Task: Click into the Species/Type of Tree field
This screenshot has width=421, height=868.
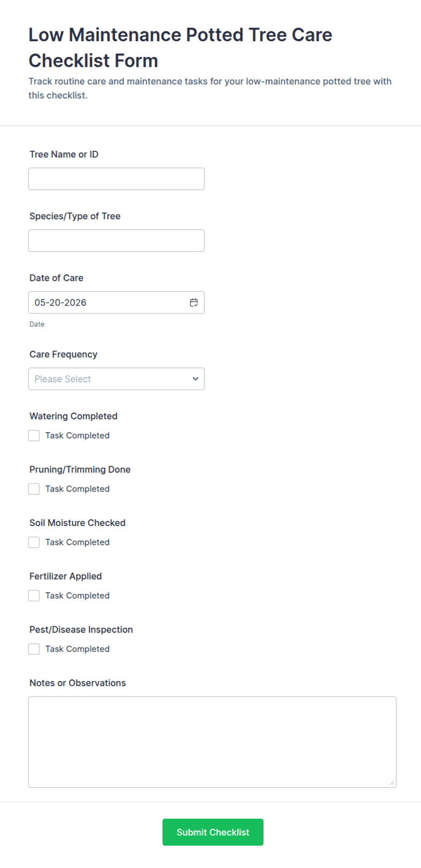Action: click(x=116, y=241)
